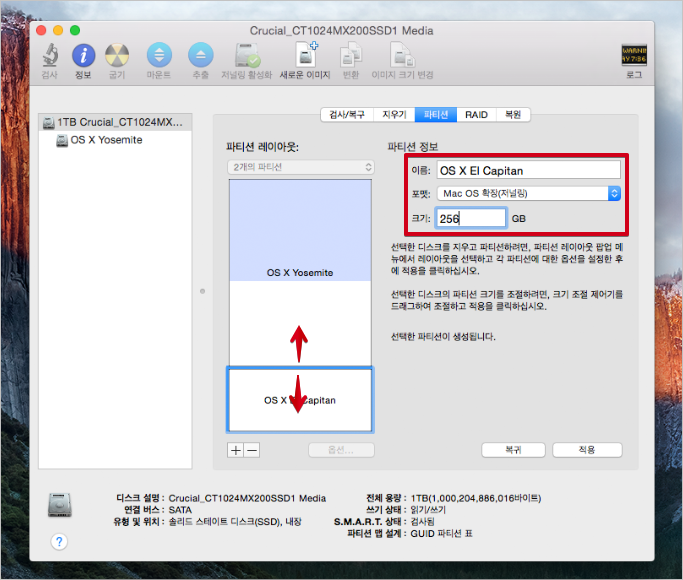Click the 크기 field showing 256
This screenshot has height=580, width=683.
pos(471,218)
